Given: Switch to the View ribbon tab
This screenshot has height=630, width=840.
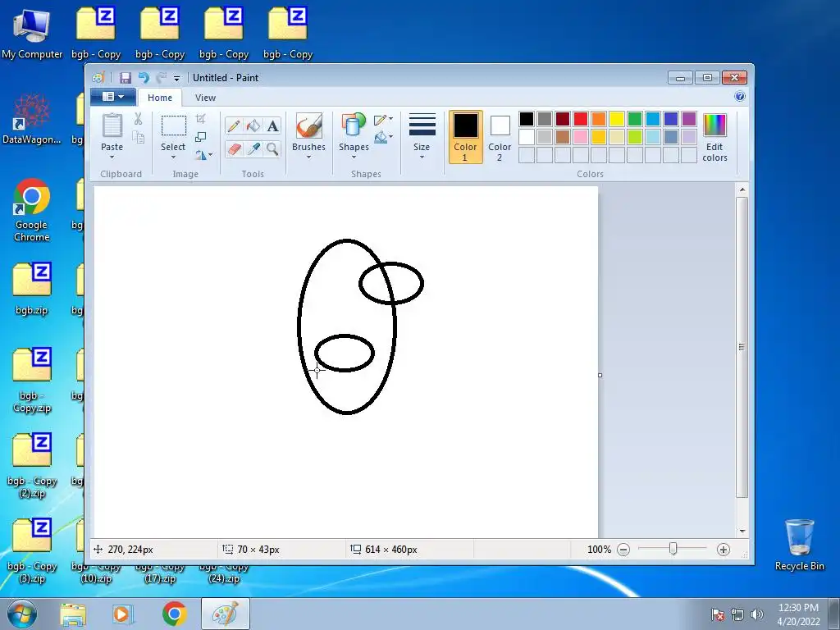Looking at the screenshot, I should click(205, 98).
